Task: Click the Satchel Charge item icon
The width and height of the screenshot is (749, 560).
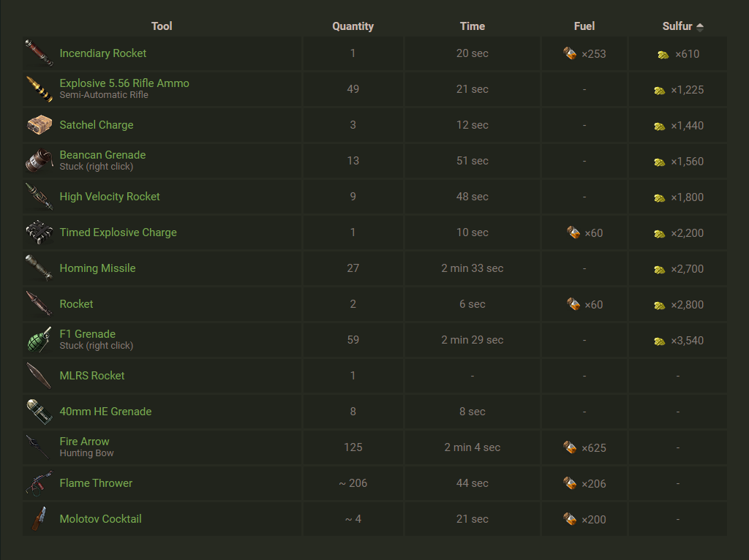Action: 39,125
